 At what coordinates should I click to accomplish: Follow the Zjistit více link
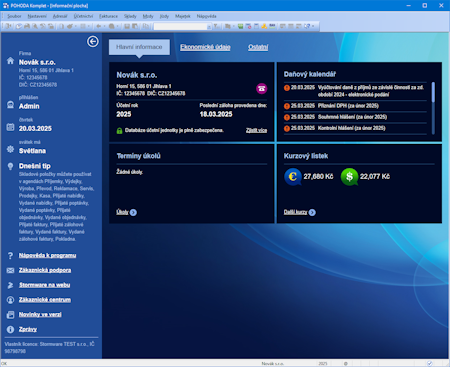click(256, 130)
